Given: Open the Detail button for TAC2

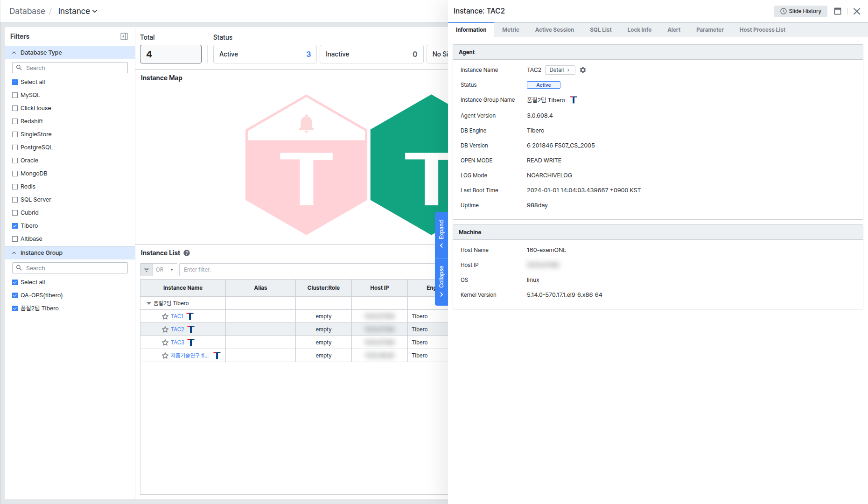Looking at the screenshot, I should pyautogui.click(x=560, y=70).
